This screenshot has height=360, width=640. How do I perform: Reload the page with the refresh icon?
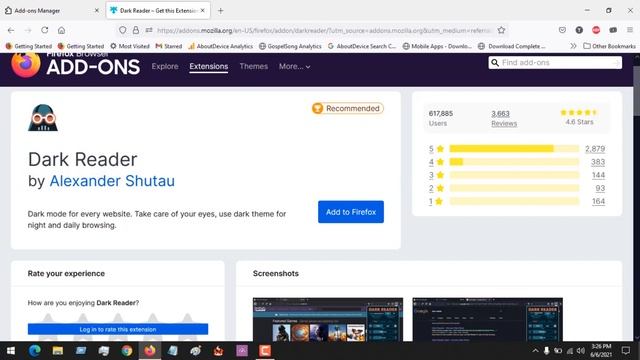click(x=44, y=30)
